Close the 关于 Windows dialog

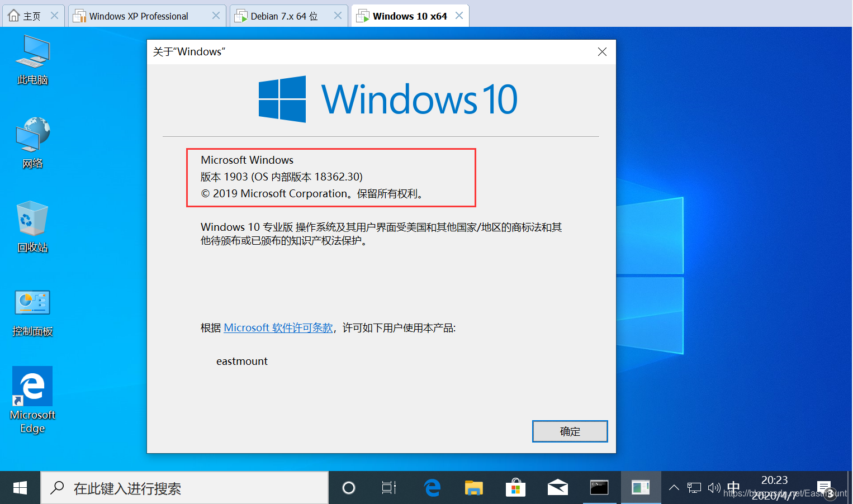(x=602, y=52)
